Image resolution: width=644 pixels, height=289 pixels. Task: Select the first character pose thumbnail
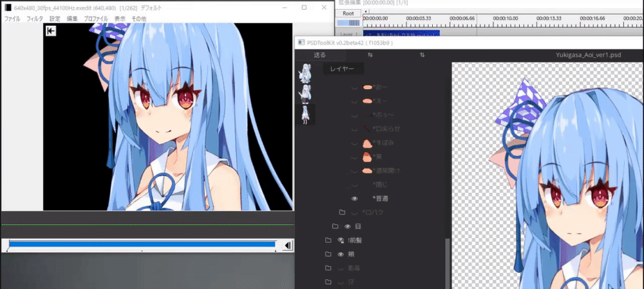[x=306, y=73]
